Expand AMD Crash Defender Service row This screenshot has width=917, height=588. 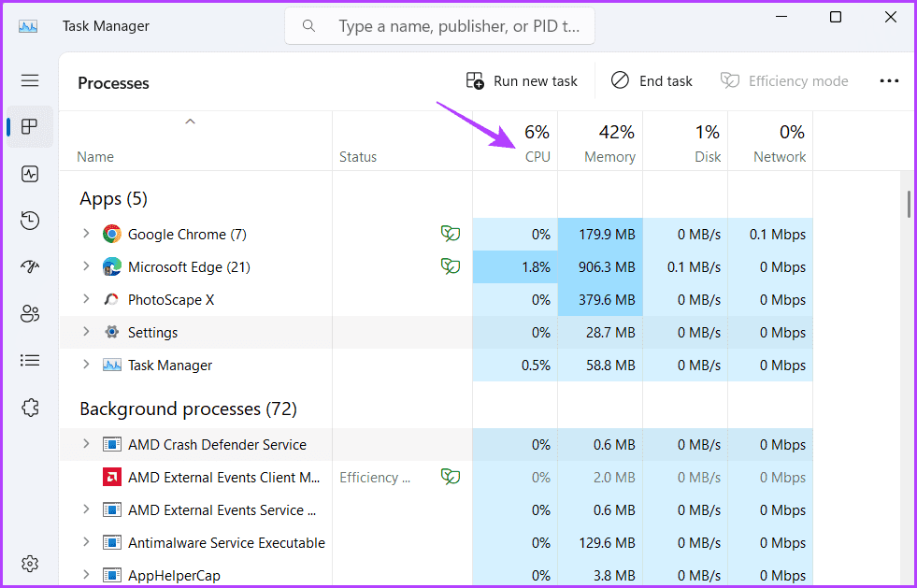86,443
